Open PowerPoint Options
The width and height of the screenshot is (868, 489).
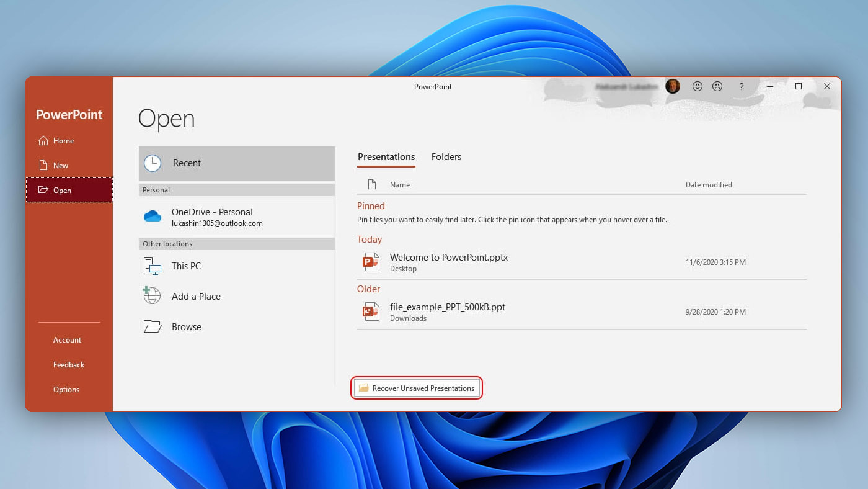66,390
